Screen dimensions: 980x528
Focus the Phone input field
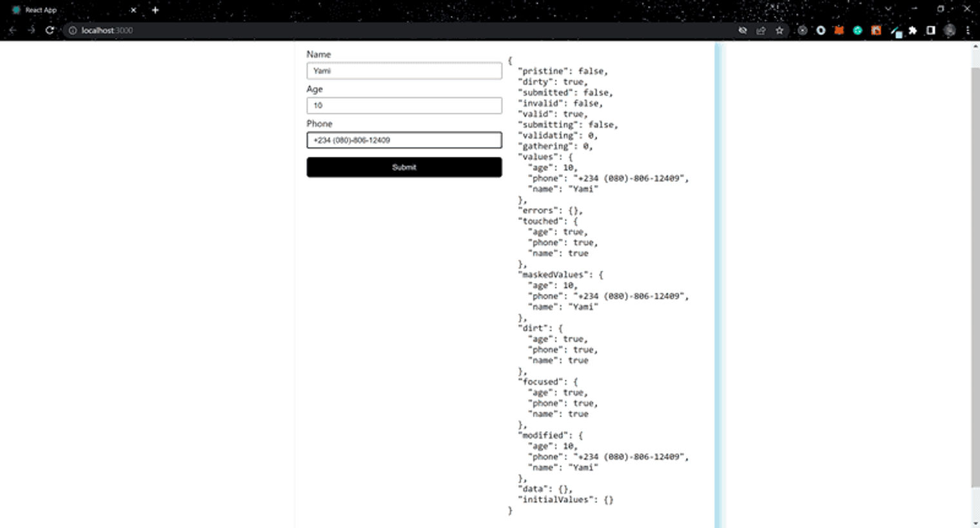pos(404,140)
